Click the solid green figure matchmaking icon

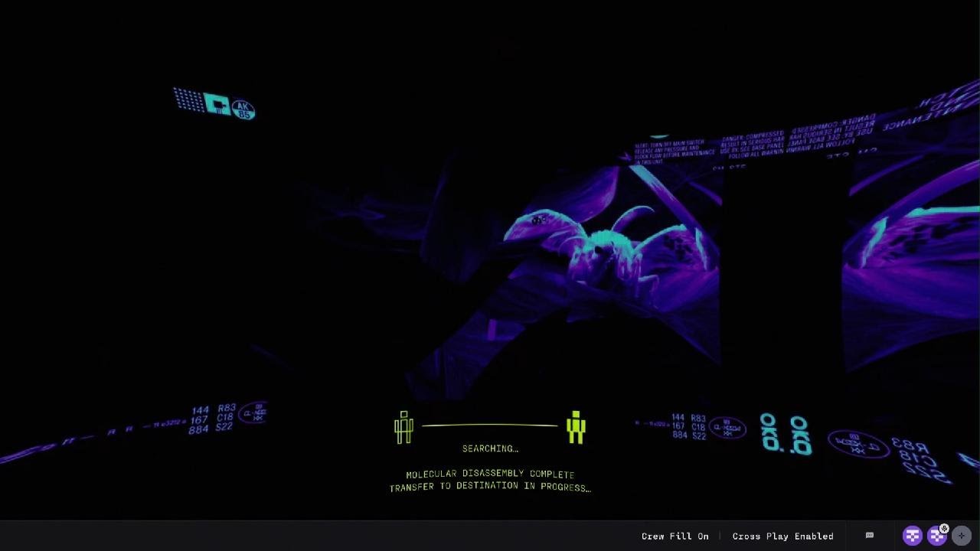click(x=576, y=427)
